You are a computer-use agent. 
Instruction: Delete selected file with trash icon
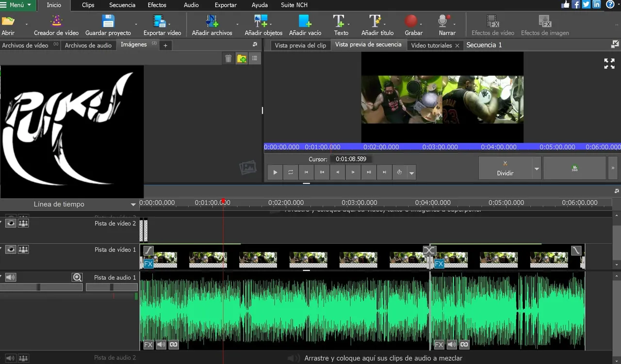click(229, 59)
